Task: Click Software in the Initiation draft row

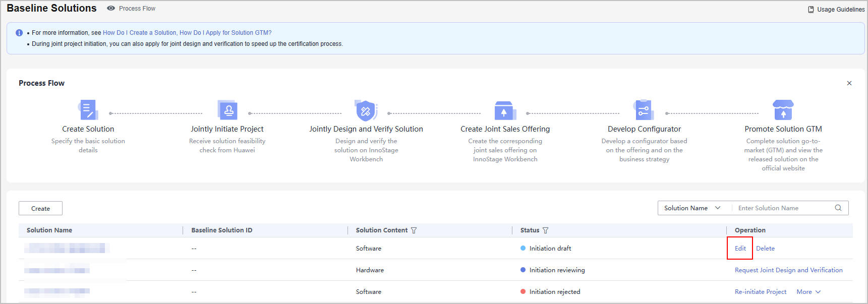Action: point(369,249)
